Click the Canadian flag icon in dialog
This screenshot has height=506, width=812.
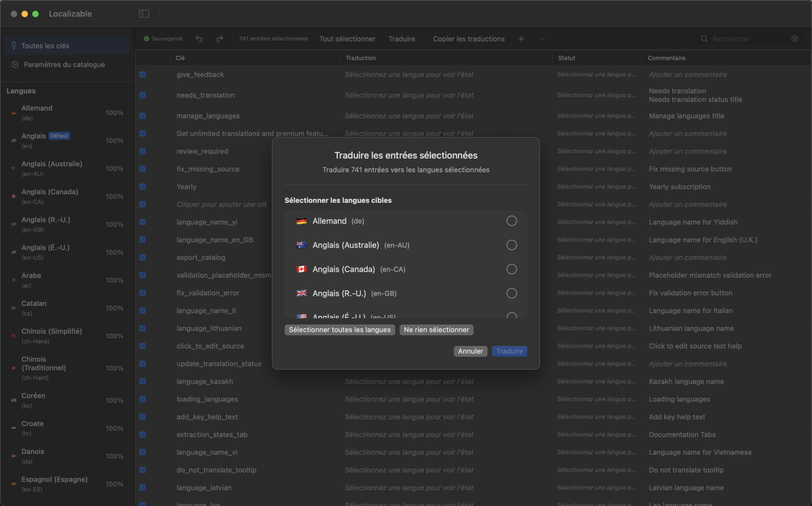(301, 269)
